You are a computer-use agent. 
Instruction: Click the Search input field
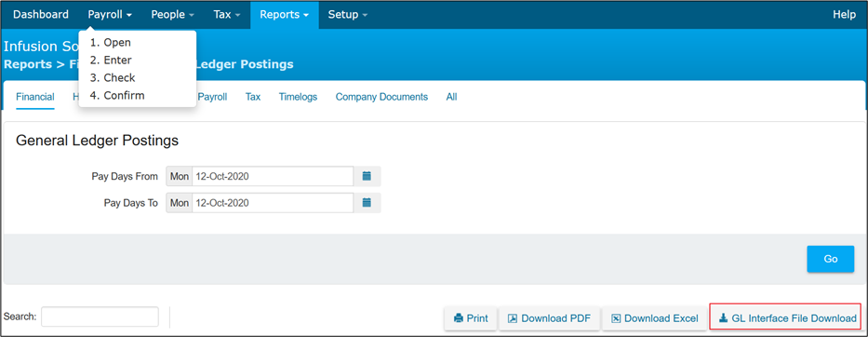(100, 317)
